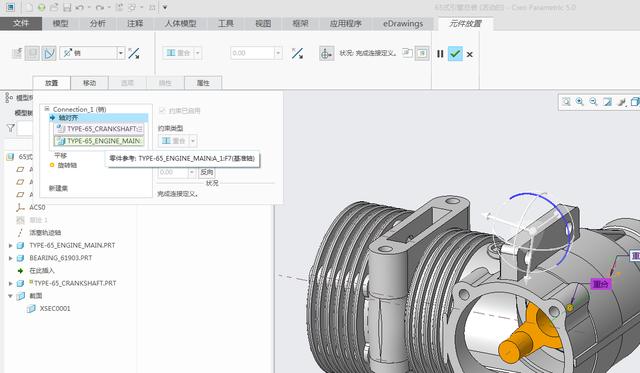
Task: Click the Regenerate icon in quick access toolbar
Action: click(119, 7)
